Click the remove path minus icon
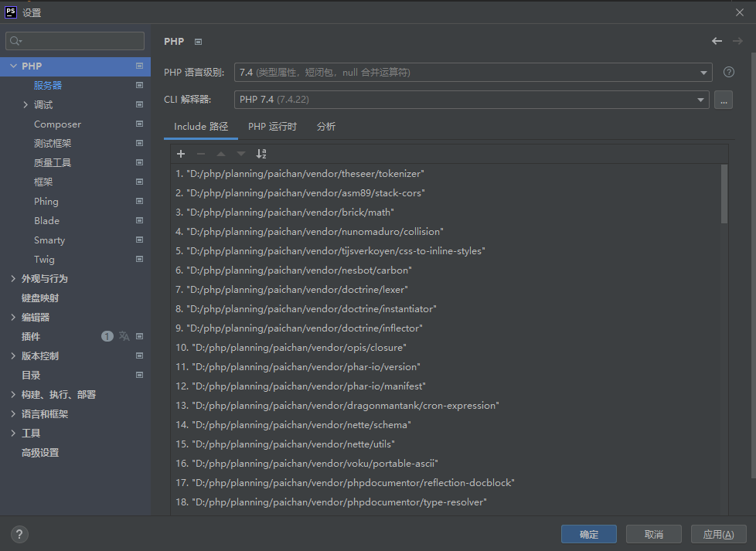The width and height of the screenshot is (756, 551). pos(201,154)
